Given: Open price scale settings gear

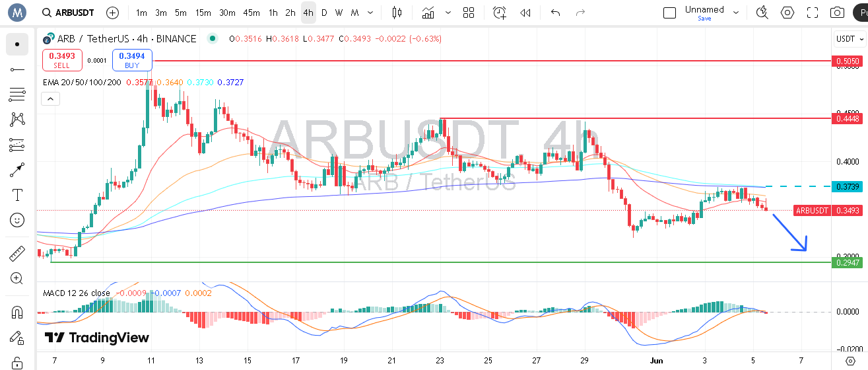Looking at the screenshot, I should 850,360.
